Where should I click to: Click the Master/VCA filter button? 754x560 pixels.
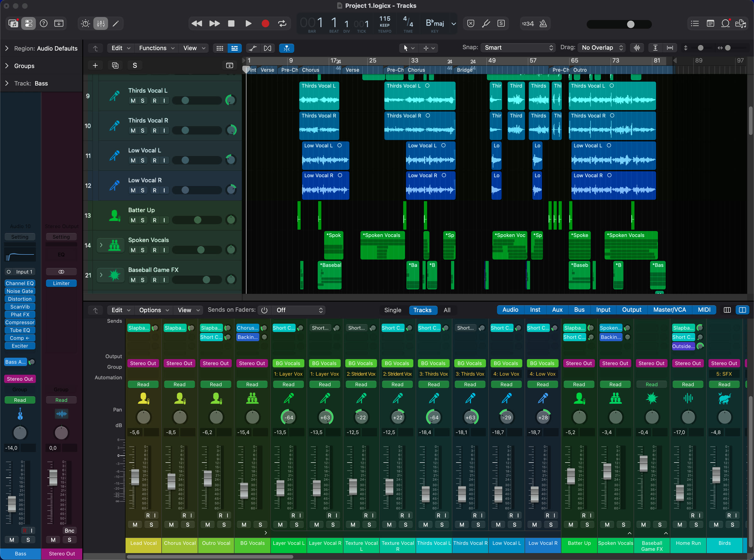pyautogui.click(x=669, y=310)
